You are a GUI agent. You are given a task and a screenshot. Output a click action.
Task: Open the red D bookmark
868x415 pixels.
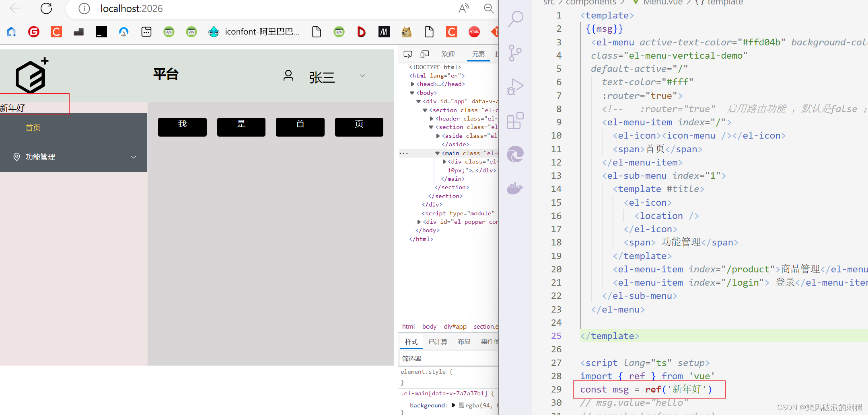tap(361, 32)
